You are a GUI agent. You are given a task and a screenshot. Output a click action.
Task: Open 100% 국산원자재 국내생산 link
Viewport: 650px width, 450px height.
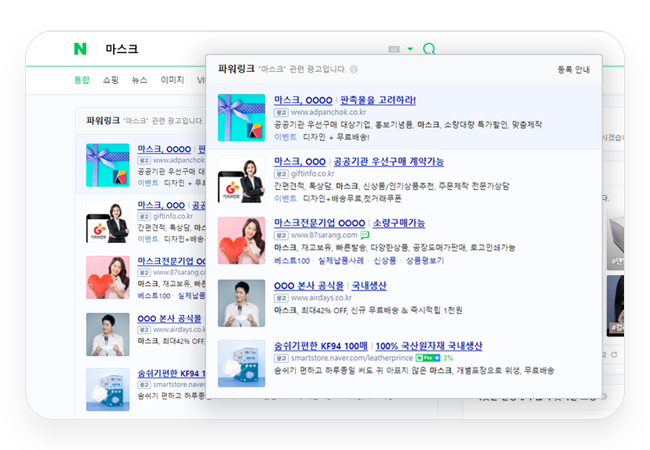pos(429,346)
